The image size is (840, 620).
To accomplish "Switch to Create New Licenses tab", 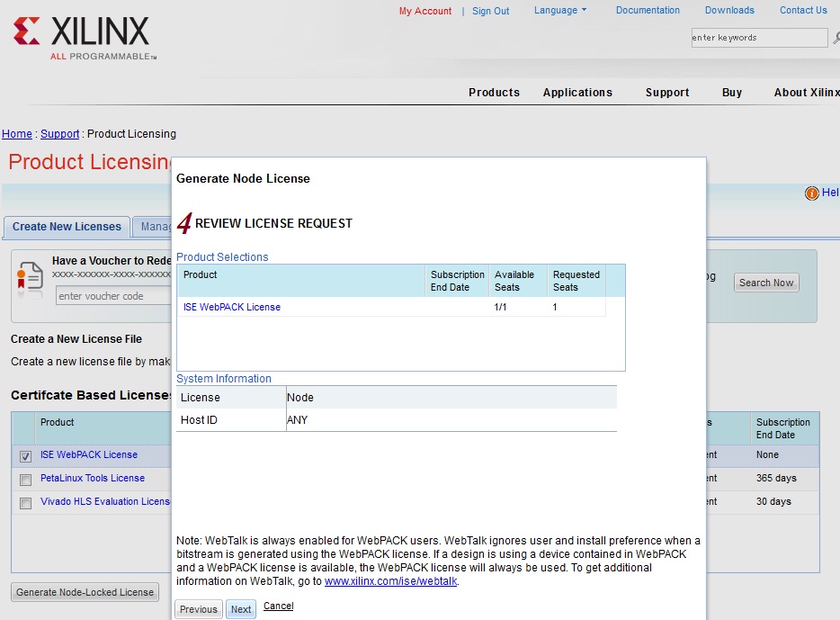I will click(67, 227).
